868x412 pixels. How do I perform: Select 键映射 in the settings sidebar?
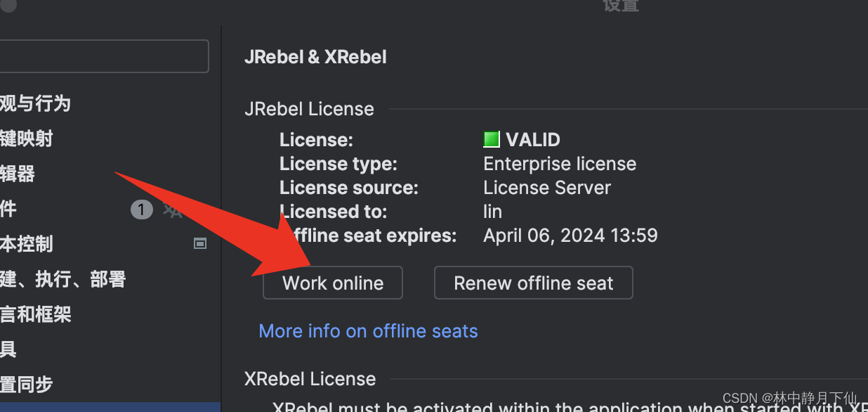[28, 139]
